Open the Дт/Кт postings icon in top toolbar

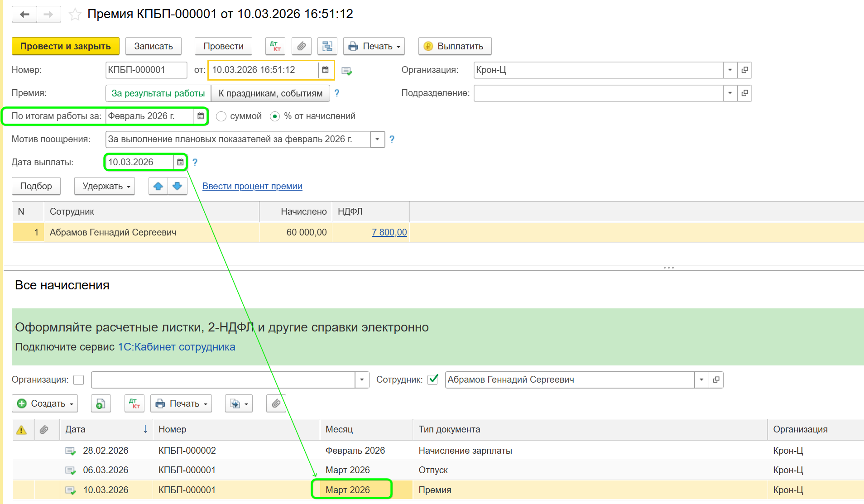point(275,46)
